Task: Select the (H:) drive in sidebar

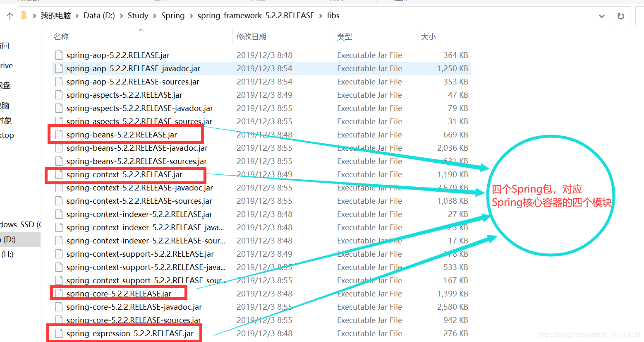Action: (7, 254)
